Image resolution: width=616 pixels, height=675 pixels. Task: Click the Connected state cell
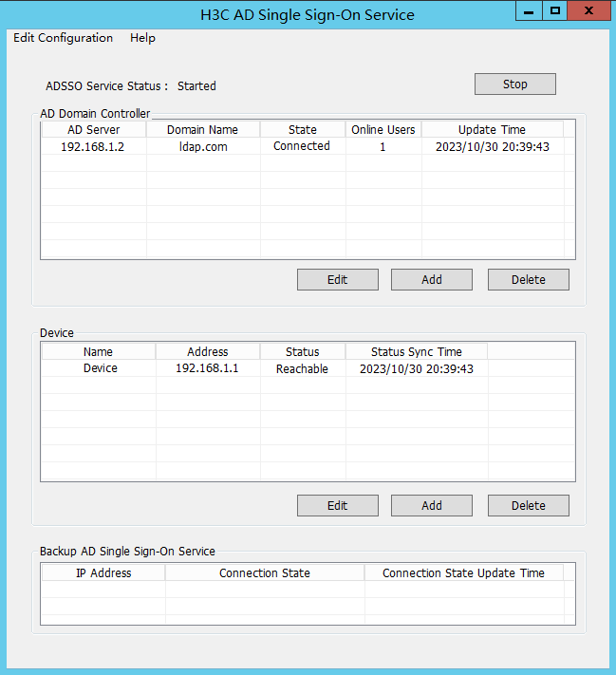(302, 146)
